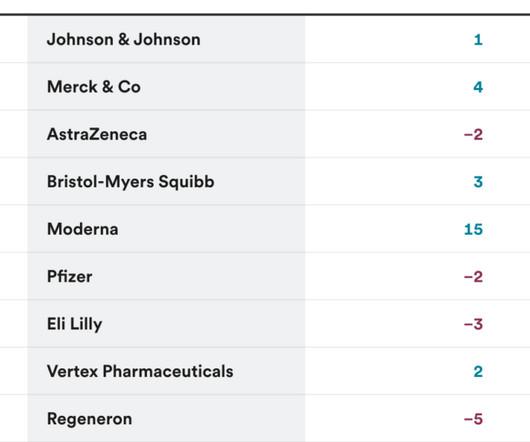Select Regeneron's value of −5
Image resolution: width=530 pixels, height=442 pixels.
tap(473, 419)
